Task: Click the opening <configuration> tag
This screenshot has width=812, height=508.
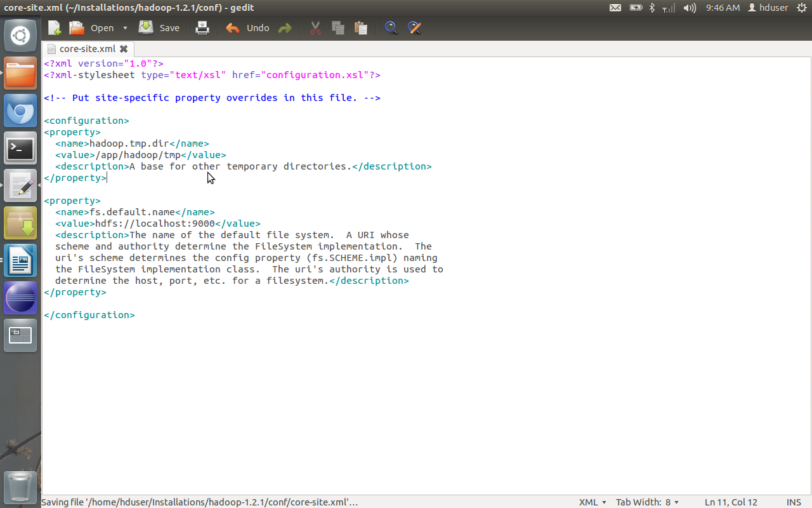Action: [86, 121]
